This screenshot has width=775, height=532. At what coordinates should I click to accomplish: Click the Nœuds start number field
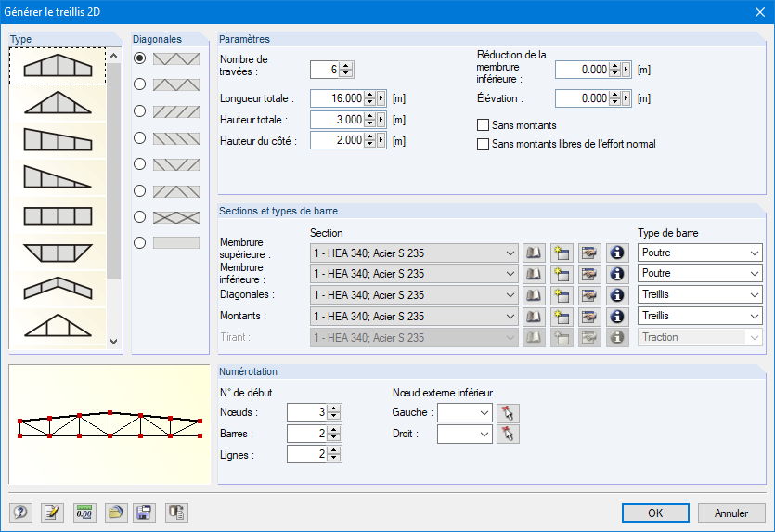pyautogui.click(x=307, y=412)
